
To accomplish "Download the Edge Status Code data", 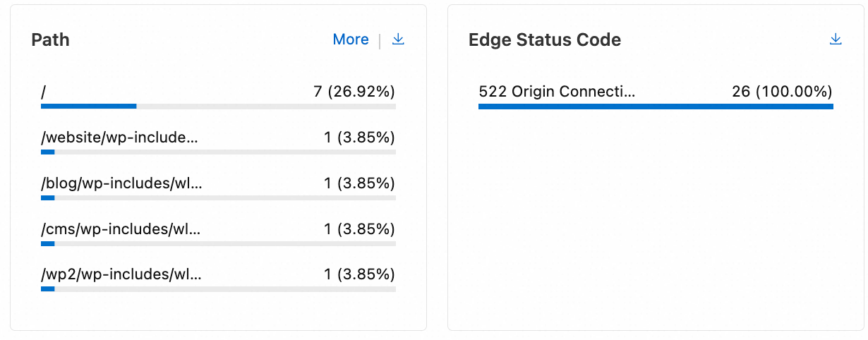I will [836, 40].
